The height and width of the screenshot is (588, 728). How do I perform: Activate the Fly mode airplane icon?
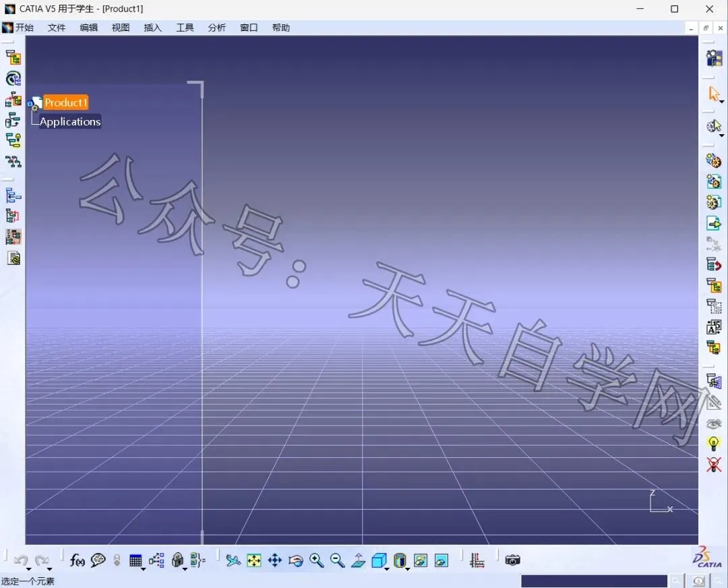click(233, 560)
